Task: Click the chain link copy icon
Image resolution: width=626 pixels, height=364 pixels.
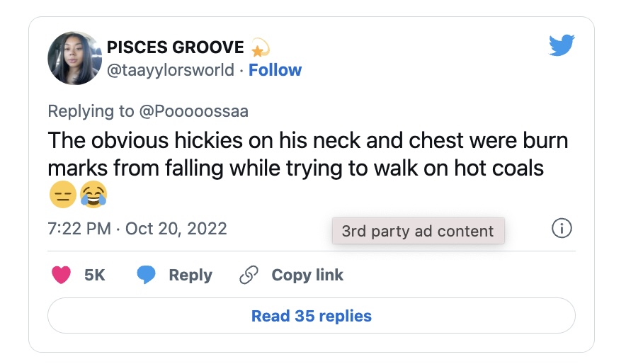Action: point(249,275)
